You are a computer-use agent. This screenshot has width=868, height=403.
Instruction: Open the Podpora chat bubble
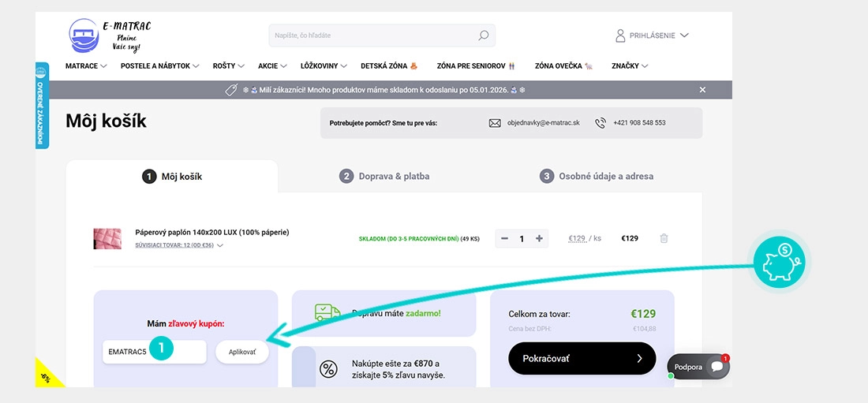698,367
